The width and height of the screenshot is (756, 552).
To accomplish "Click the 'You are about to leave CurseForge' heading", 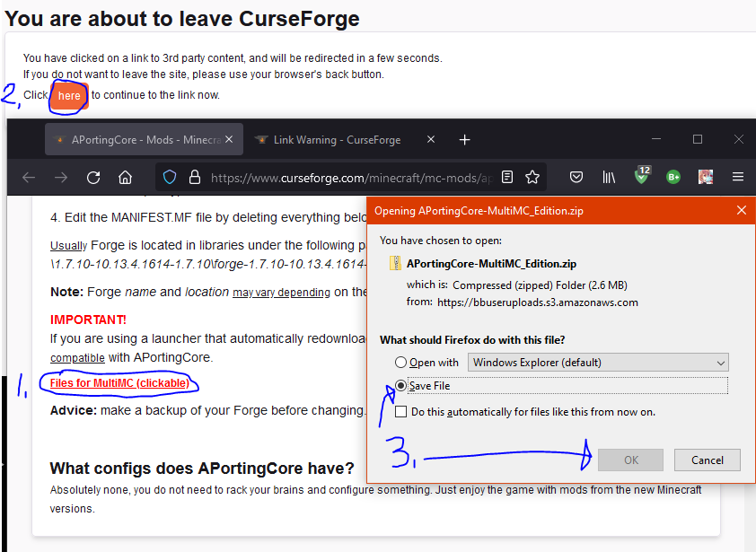I will coord(182,19).
